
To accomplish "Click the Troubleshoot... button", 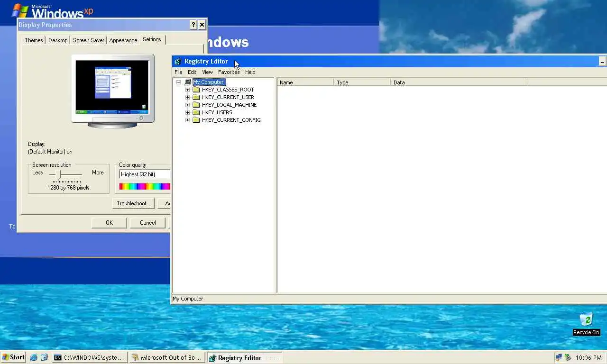I will point(133,203).
